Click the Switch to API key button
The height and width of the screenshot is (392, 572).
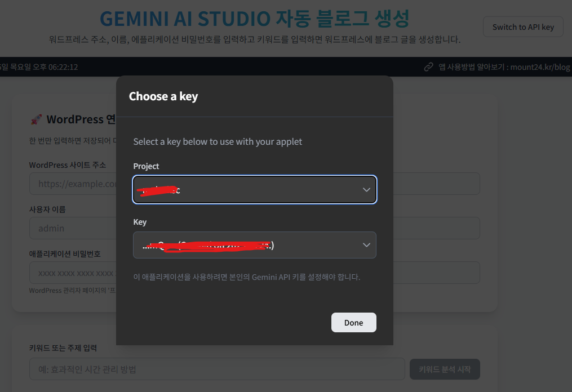522,27
